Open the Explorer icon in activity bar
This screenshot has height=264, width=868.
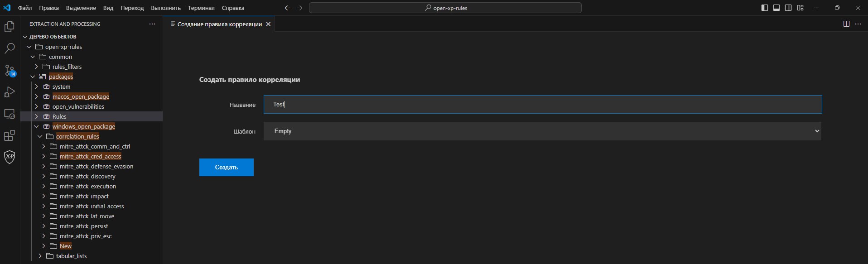(x=10, y=27)
